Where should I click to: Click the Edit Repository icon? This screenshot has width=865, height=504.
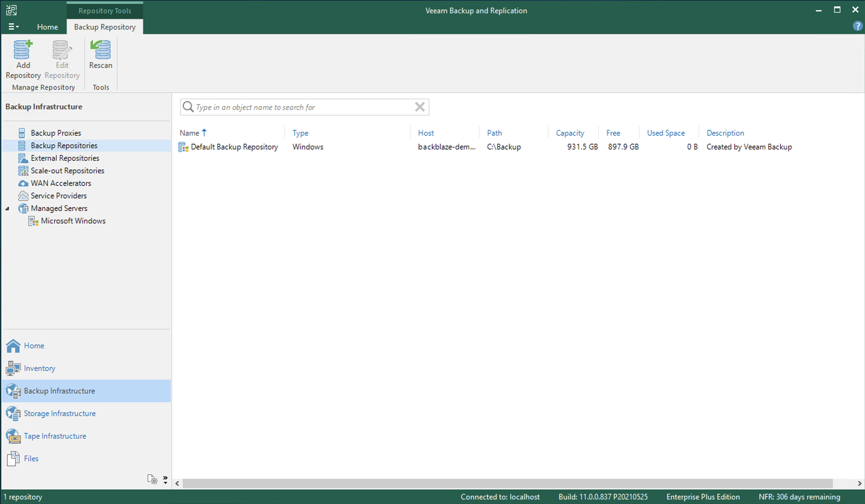tap(62, 50)
